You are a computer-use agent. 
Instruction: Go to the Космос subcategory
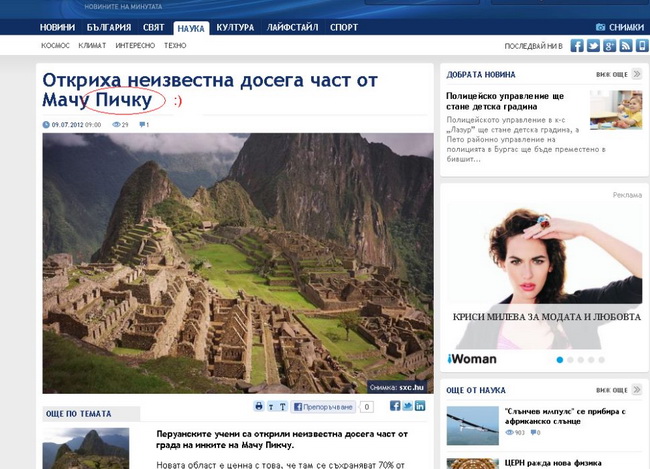[55, 46]
